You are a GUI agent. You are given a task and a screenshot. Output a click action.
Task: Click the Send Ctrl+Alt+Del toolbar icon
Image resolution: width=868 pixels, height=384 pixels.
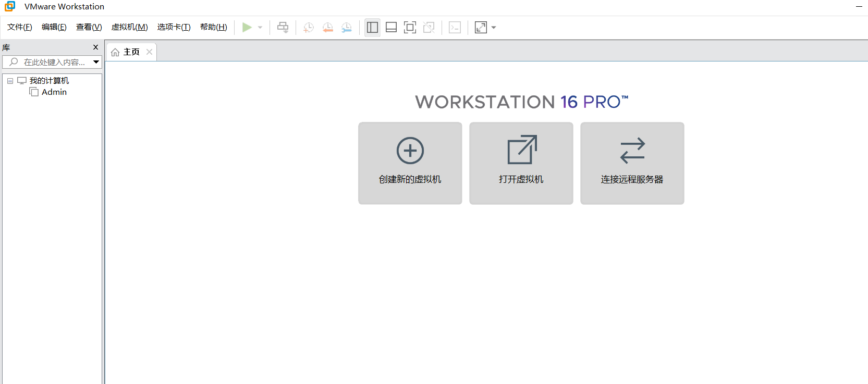click(x=283, y=27)
